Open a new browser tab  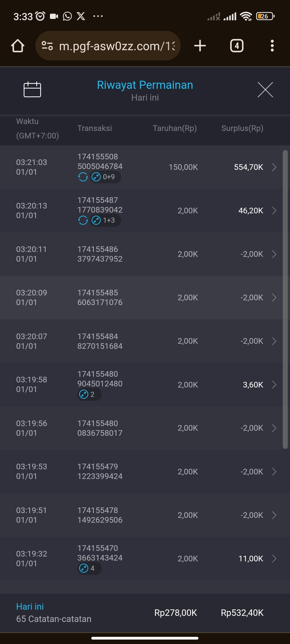click(x=200, y=46)
